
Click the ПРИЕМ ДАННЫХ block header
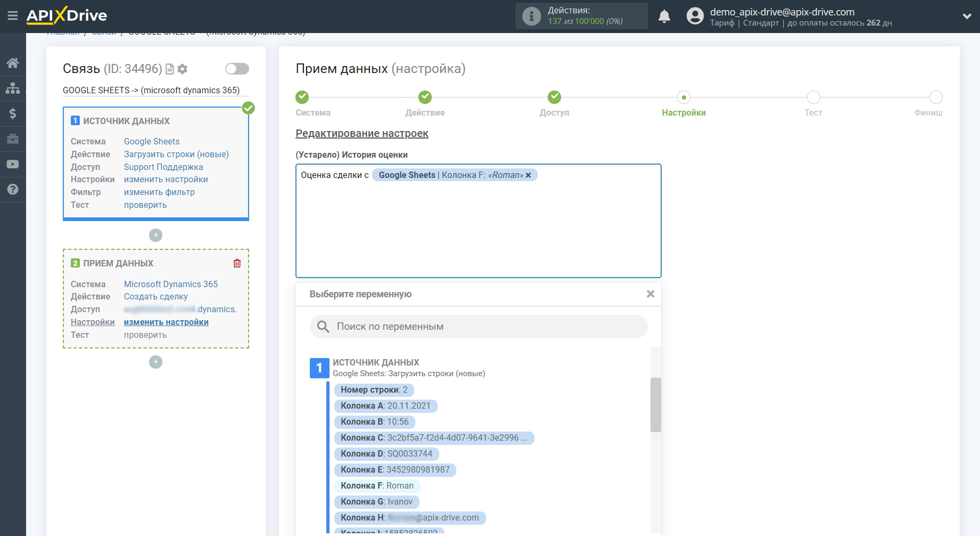tap(118, 263)
